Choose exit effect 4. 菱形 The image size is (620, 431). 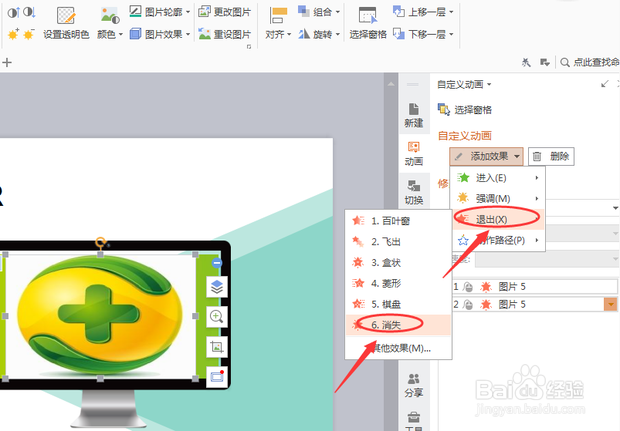[x=398, y=284]
